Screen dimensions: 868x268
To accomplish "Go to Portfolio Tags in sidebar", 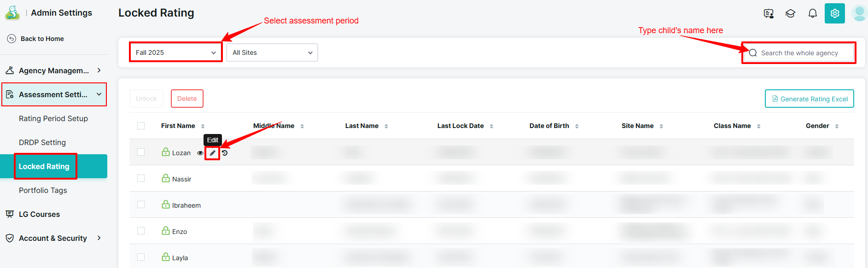I will 43,190.
